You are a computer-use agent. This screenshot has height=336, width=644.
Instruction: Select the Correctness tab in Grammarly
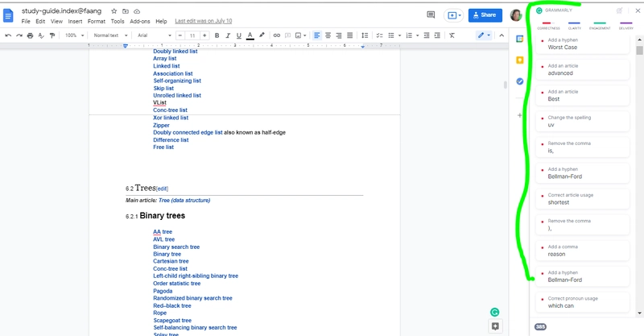click(x=548, y=27)
